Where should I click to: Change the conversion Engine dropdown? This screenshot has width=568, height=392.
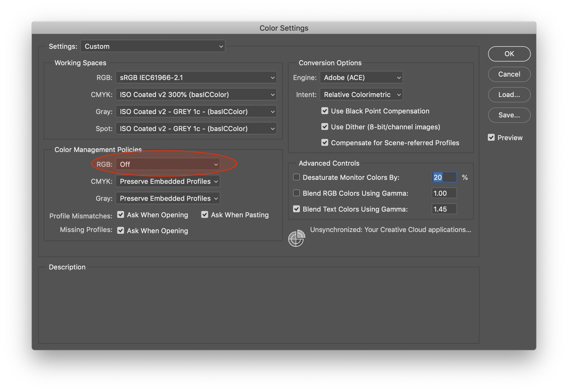[x=361, y=77]
